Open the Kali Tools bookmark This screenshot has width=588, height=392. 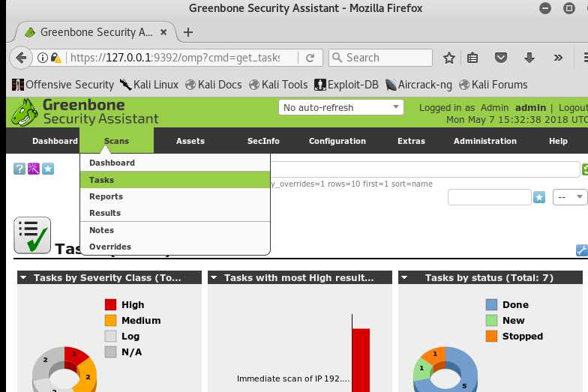[278, 85]
